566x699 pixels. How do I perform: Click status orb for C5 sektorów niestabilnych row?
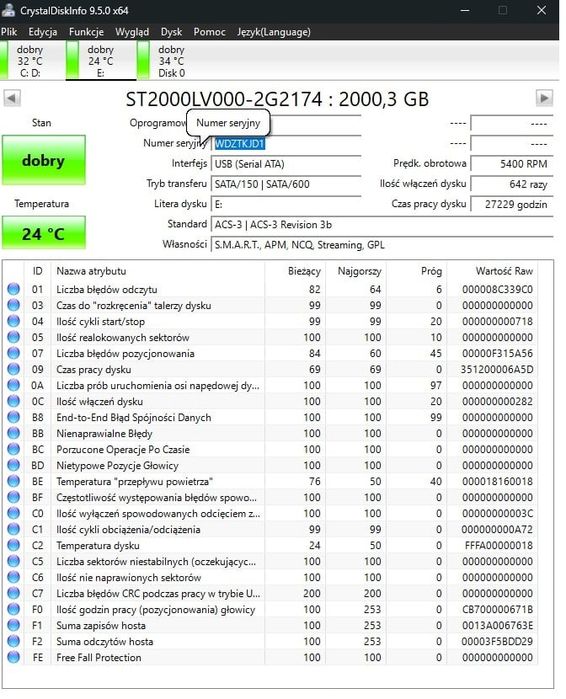[x=14, y=561]
